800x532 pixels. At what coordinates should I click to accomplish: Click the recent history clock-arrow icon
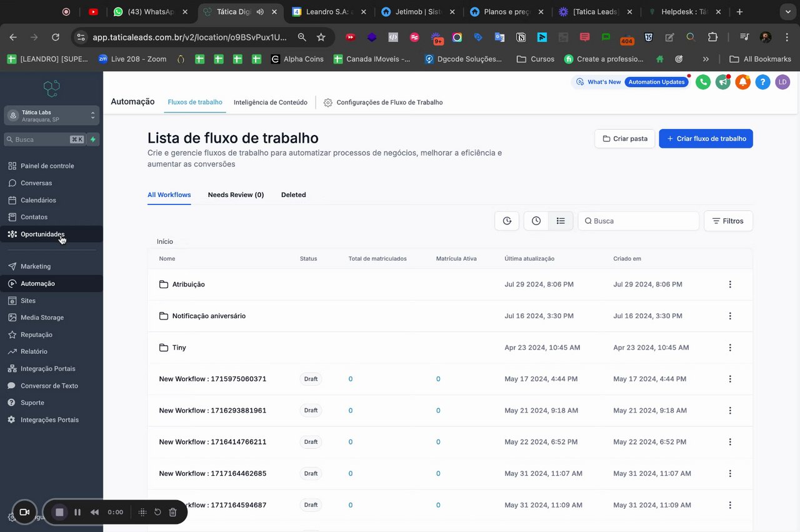(x=507, y=221)
